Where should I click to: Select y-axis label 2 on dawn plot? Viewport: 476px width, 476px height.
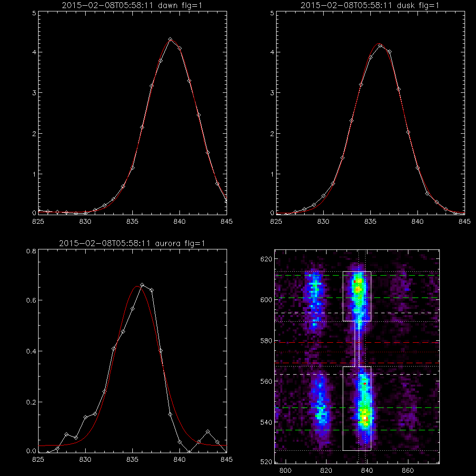tap(34, 134)
